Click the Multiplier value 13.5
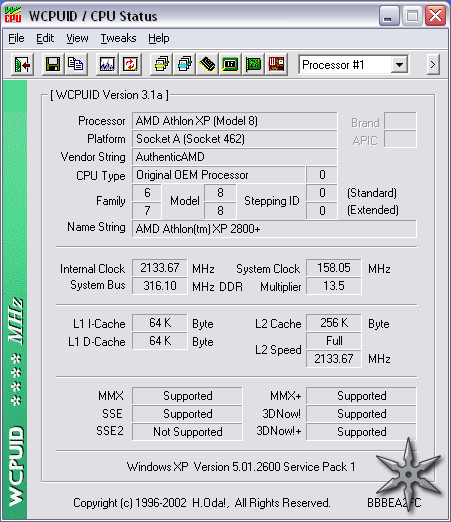Image resolution: width=451 pixels, height=522 pixels. [x=334, y=286]
